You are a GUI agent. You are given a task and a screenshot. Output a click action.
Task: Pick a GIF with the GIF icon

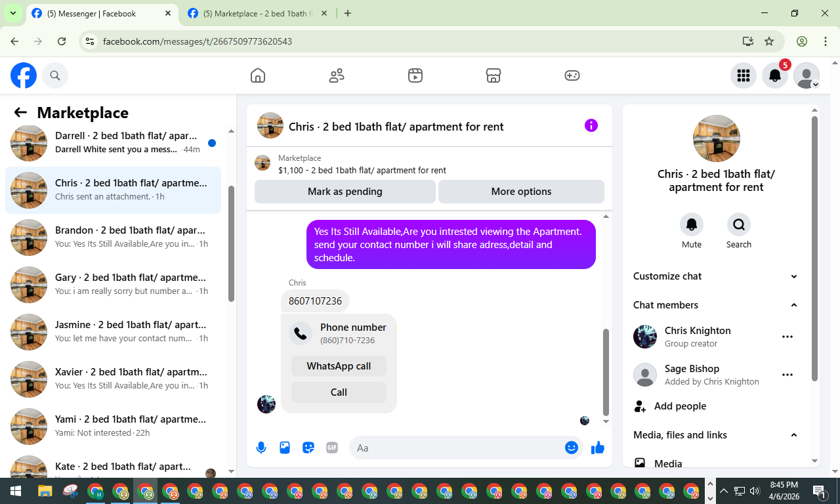point(332,448)
